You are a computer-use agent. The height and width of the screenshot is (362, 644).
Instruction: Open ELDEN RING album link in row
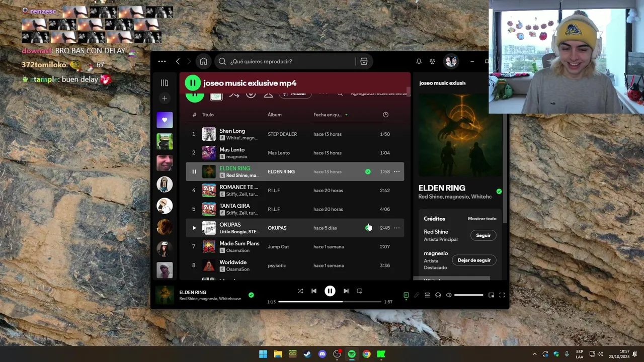point(281,171)
